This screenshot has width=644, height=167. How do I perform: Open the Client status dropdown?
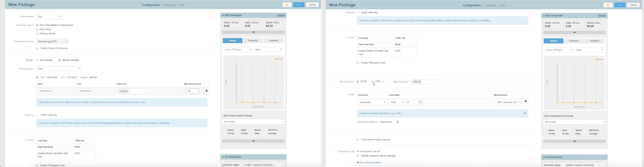pyautogui.click(x=49, y=16)
